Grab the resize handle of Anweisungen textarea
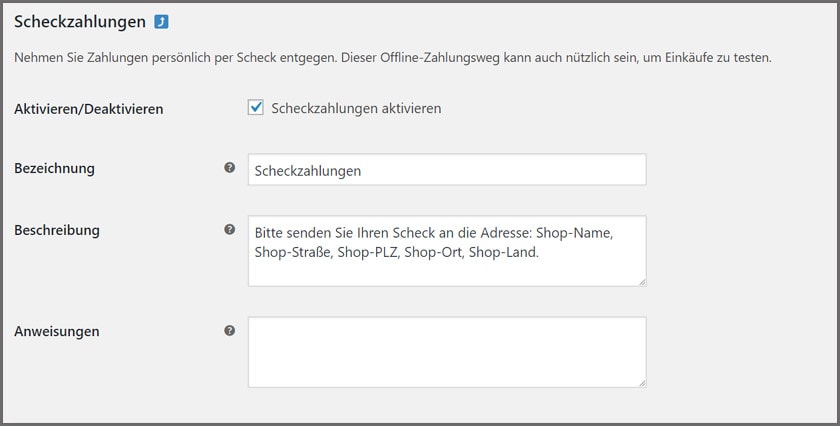 [x=641, y=382]
